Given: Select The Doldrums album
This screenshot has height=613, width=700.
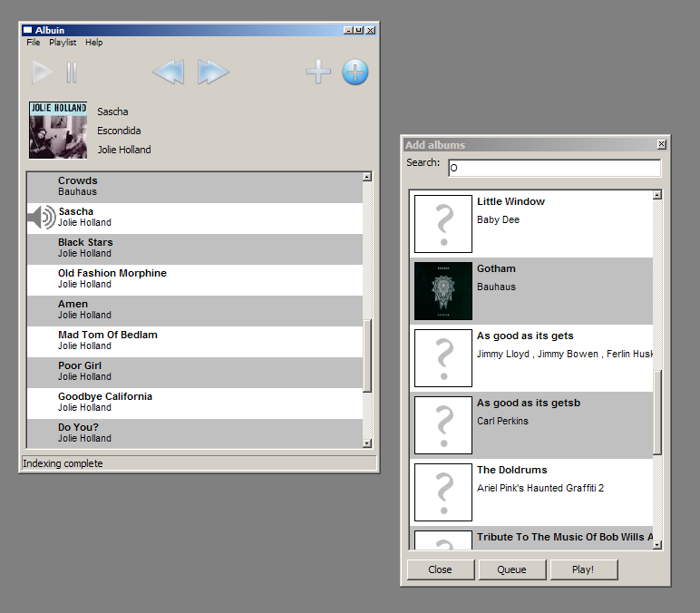Looking at the screenshot, I should [x=531, y=492].
